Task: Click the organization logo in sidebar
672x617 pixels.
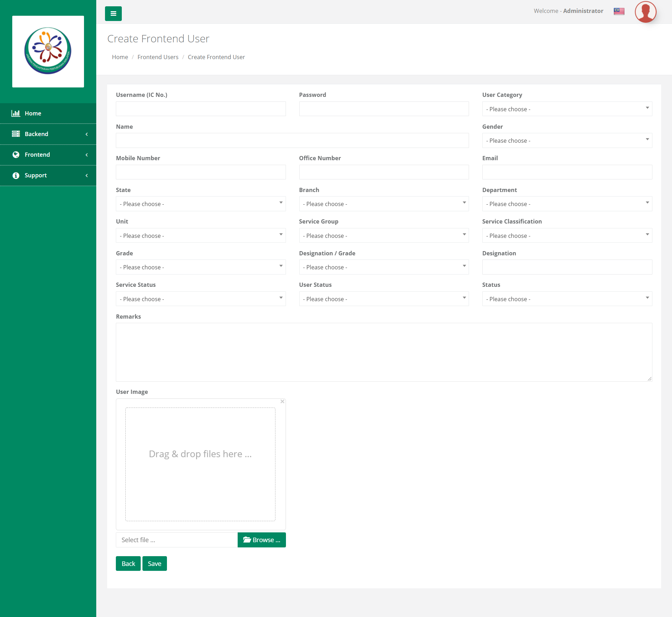Action: click(48, 51)
